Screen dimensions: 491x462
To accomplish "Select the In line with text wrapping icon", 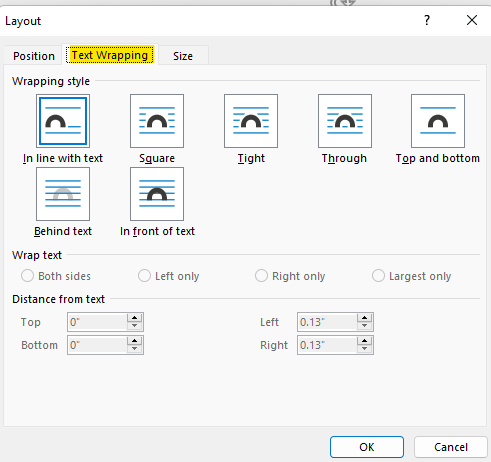I will click(x=63, y=121).
